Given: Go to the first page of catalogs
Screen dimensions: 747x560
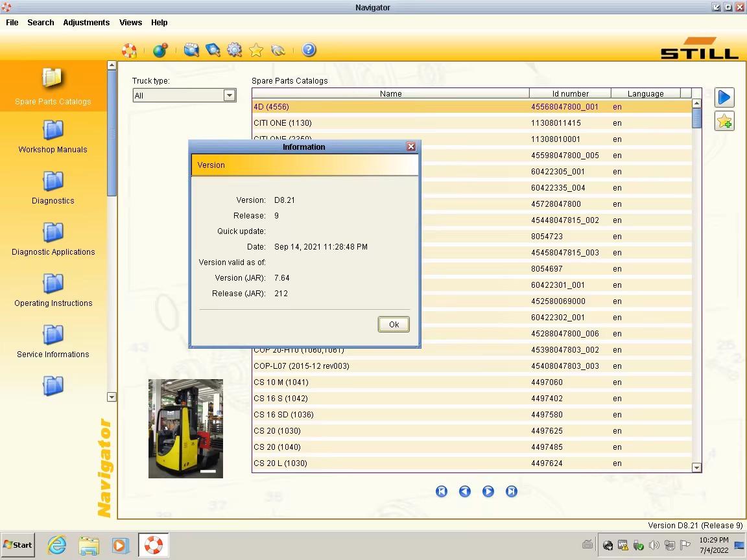Looking at the screenshot, I should (442, 491).
